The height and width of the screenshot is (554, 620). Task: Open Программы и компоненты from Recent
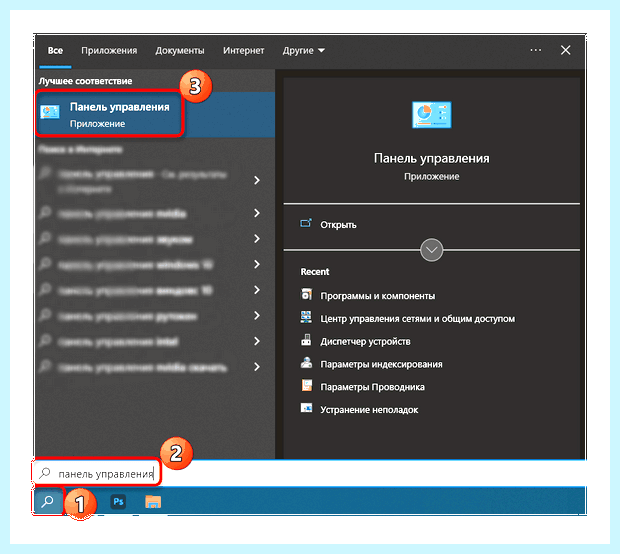coord(378,296)
